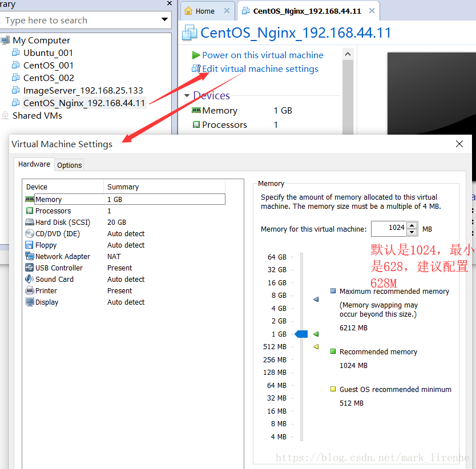Viewport: 476px width, 469px height.
Task: Click the Printer icon in device list
Action: point(30,290)
